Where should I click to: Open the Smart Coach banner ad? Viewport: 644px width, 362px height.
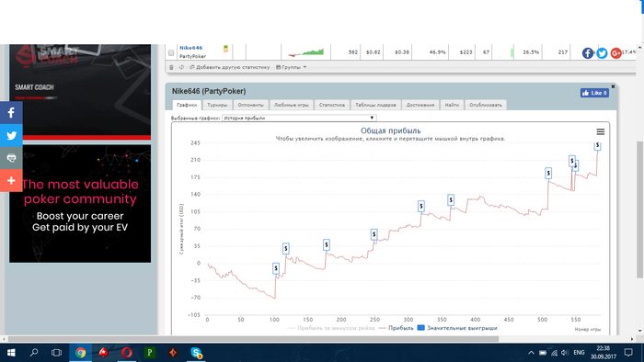point(80,92)
